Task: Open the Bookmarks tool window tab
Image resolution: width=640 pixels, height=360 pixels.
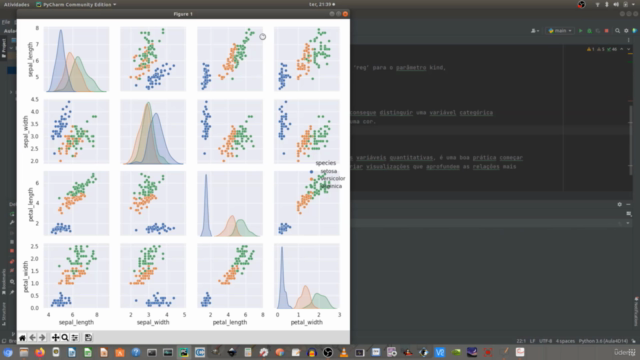Action: tap(4, 282)
